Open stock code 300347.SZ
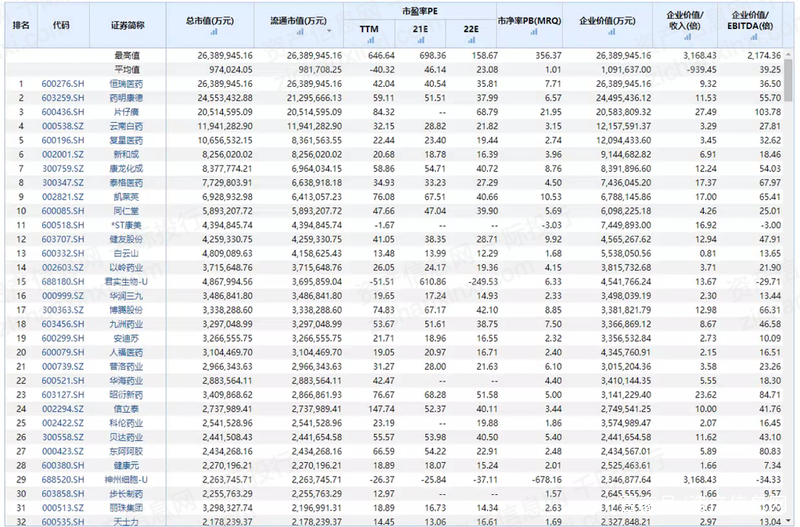Viewport: 800px width, 527px height. (x=63, y=183)
